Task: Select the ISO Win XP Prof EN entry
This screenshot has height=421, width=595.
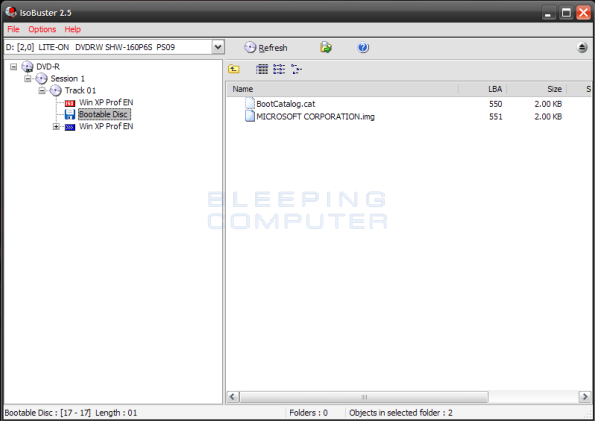Action: (106, 102)
